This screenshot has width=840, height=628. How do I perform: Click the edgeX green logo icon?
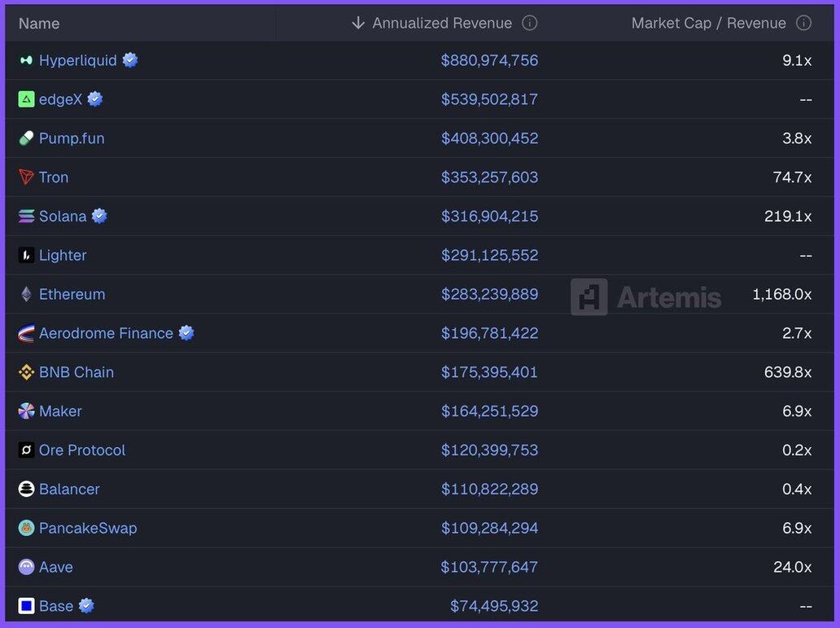click(x=26, y=99)
